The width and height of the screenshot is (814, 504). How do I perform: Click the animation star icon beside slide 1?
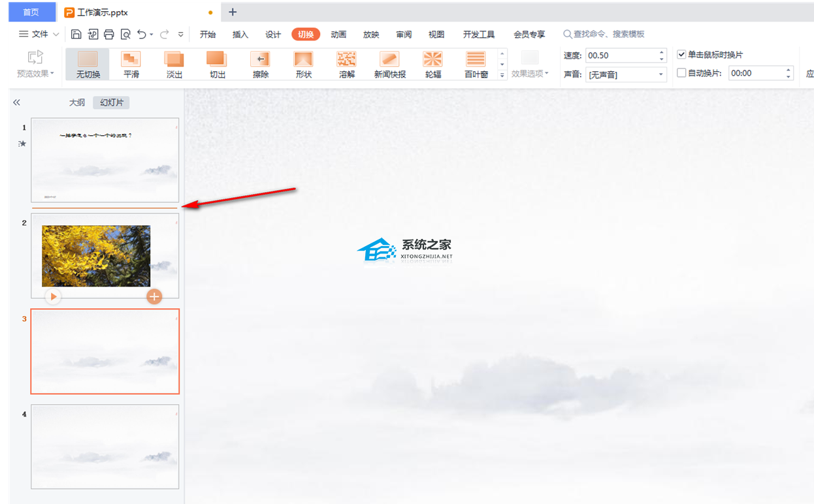22,144
